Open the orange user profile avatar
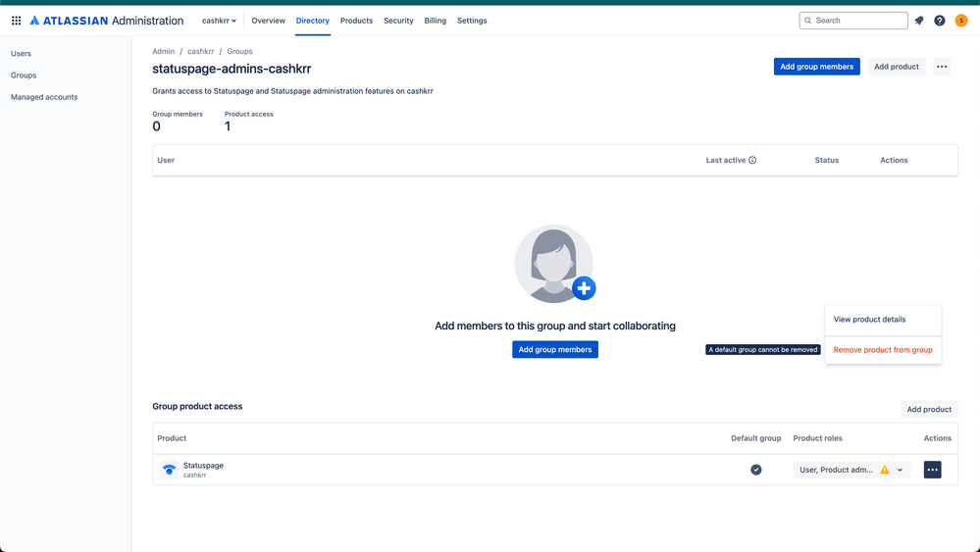The height and width of the screenshot is (552, 980). coord(961,21)
